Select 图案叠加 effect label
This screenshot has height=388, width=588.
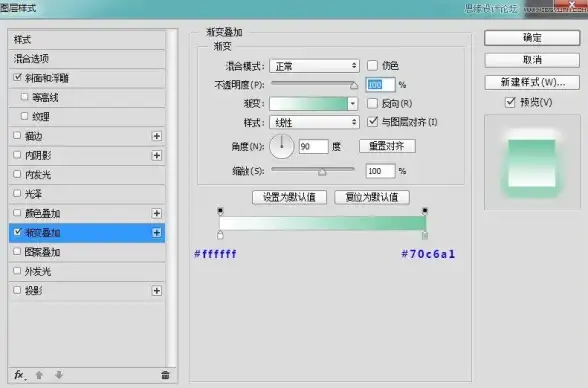42,252
